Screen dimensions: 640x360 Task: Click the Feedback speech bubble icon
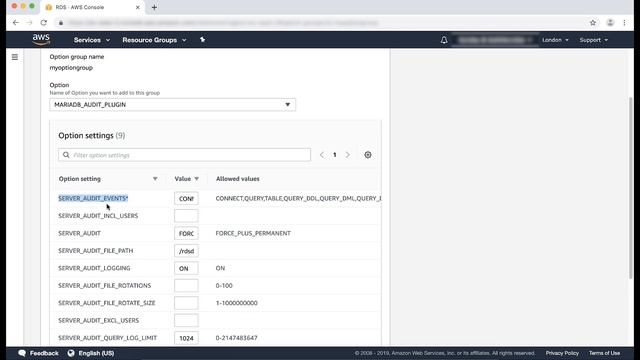22,353
